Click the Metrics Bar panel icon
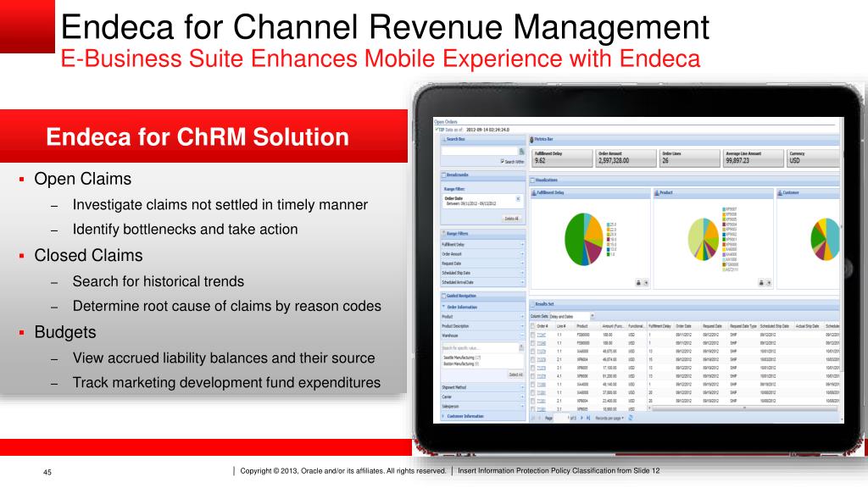 pyautogui.click(x=532, y=140)
